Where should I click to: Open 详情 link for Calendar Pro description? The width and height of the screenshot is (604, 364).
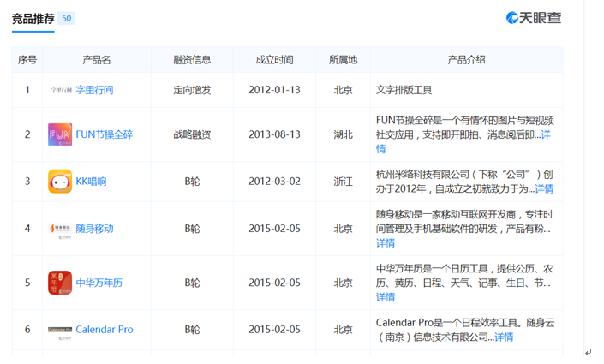pos(504,337)
